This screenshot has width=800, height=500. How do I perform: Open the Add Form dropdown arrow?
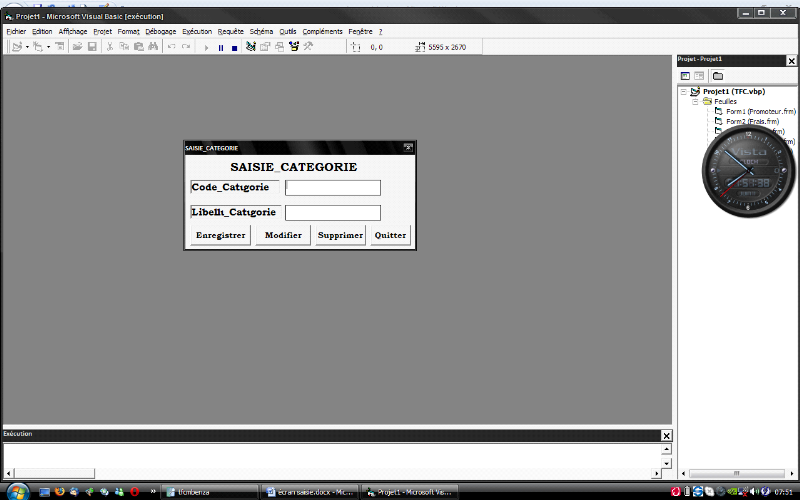coord(48,47)
